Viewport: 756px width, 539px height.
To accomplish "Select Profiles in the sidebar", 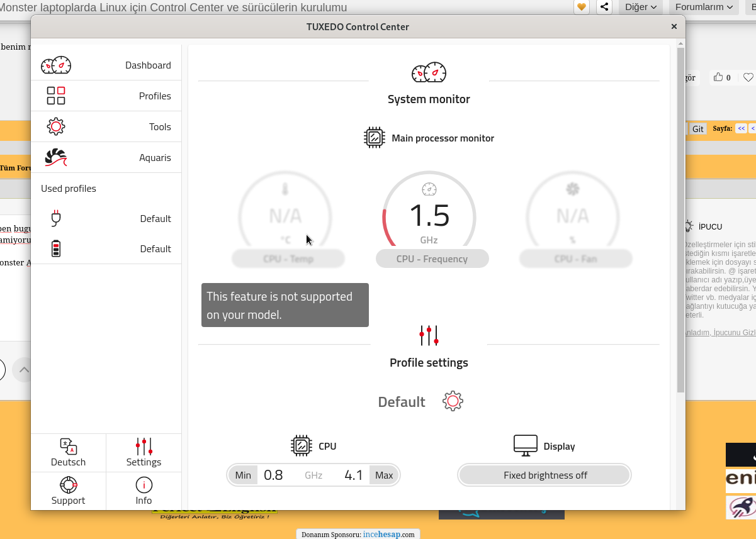I will click(106, 96).
